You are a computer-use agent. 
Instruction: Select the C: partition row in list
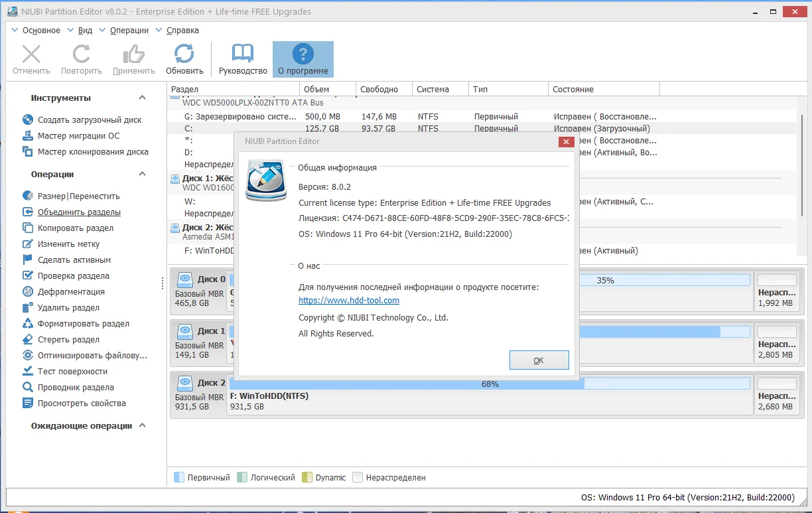coord(482,129)
